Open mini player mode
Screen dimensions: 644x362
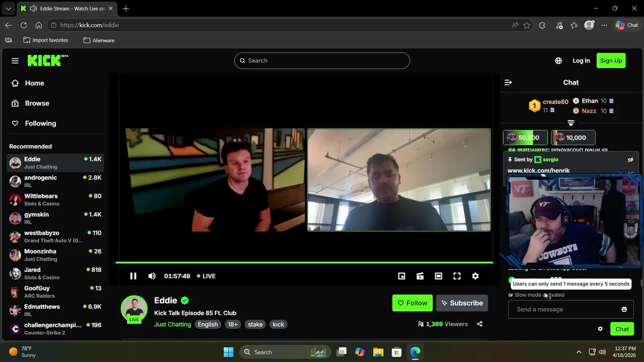pos(401,276)
